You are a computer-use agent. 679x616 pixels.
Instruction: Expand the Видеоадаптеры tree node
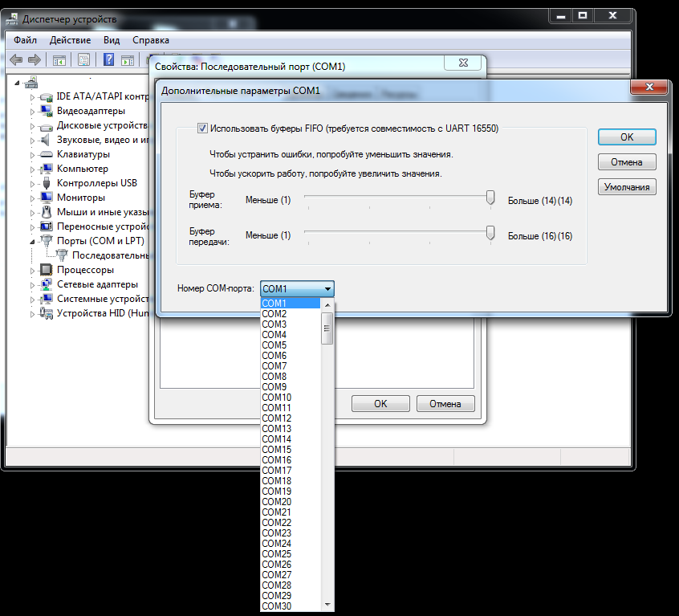point(32,112)
